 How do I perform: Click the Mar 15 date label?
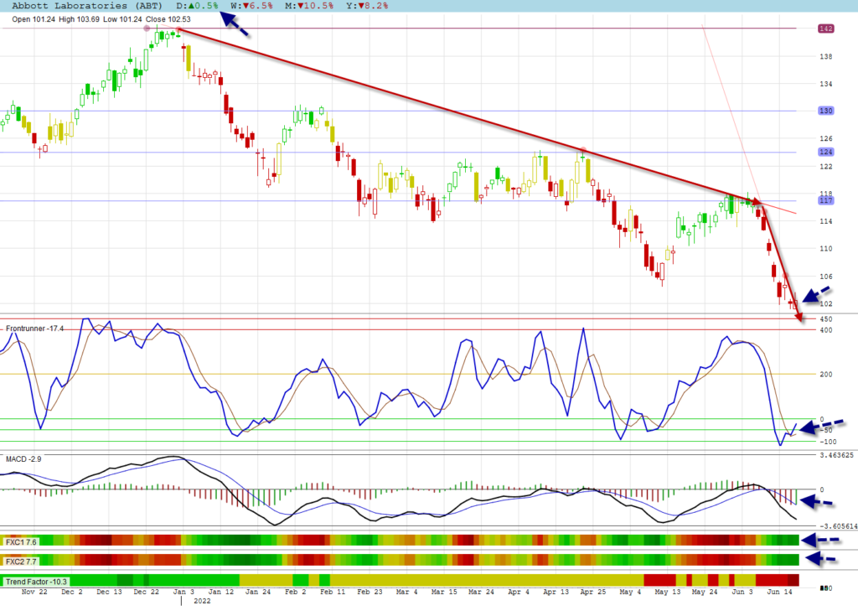444,592
